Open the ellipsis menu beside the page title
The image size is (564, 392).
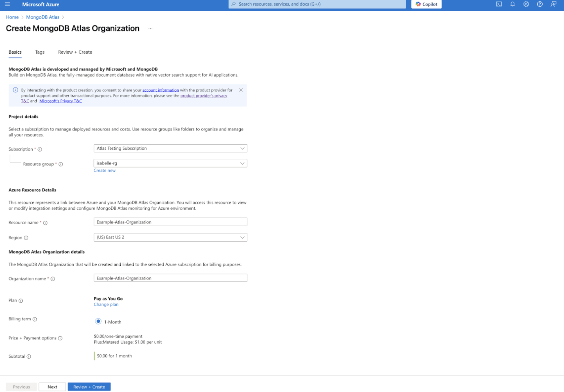point(151,28)
